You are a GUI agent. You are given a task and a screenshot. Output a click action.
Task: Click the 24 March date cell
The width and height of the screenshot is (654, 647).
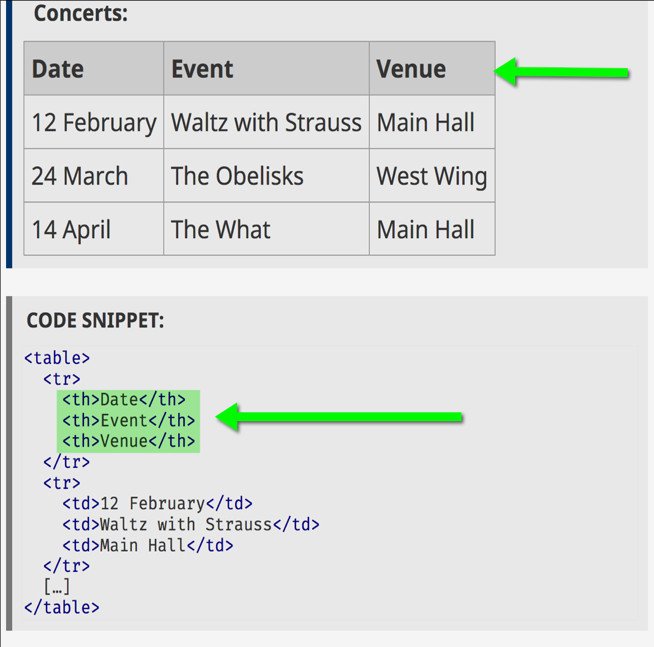tap(94, 176)
